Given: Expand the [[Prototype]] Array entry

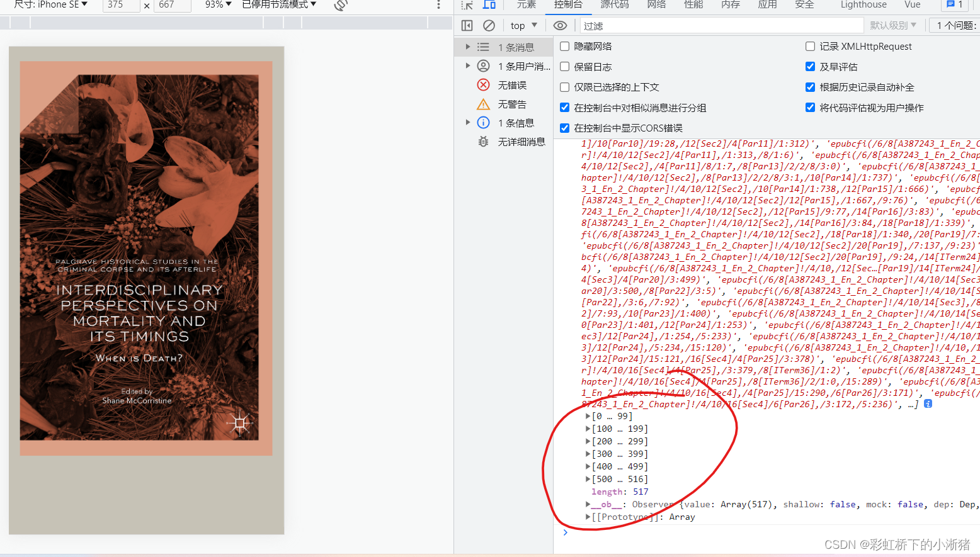Looking at the screenshot, I should (x=588, y=517).
